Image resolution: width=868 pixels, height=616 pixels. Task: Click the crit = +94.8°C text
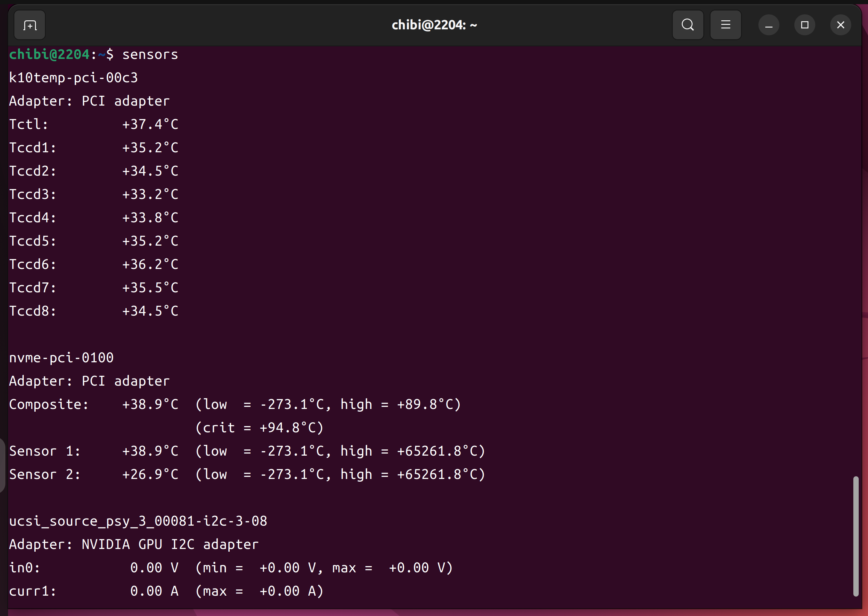pos(259,428)
